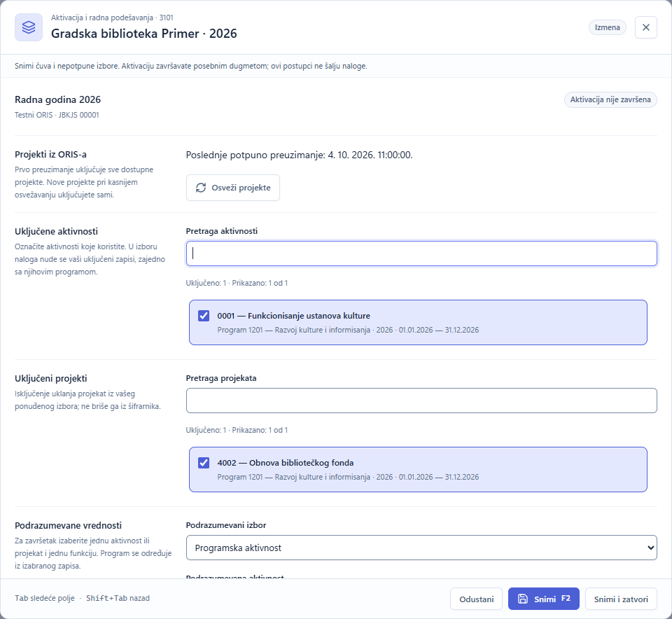Click the Radna godina 2026 heading
The height and width of the screenshot is (619, 672).
point(58,99)
